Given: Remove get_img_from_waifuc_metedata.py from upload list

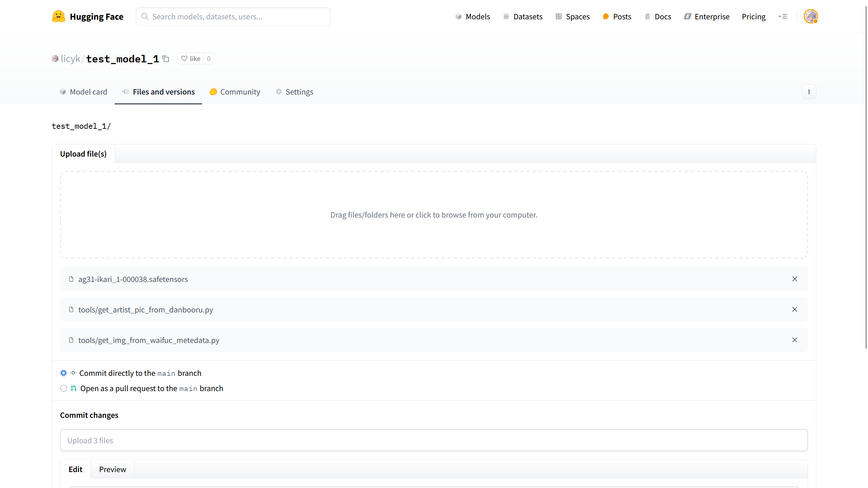Looking at the screenshot, I should [x=794, y=340].
